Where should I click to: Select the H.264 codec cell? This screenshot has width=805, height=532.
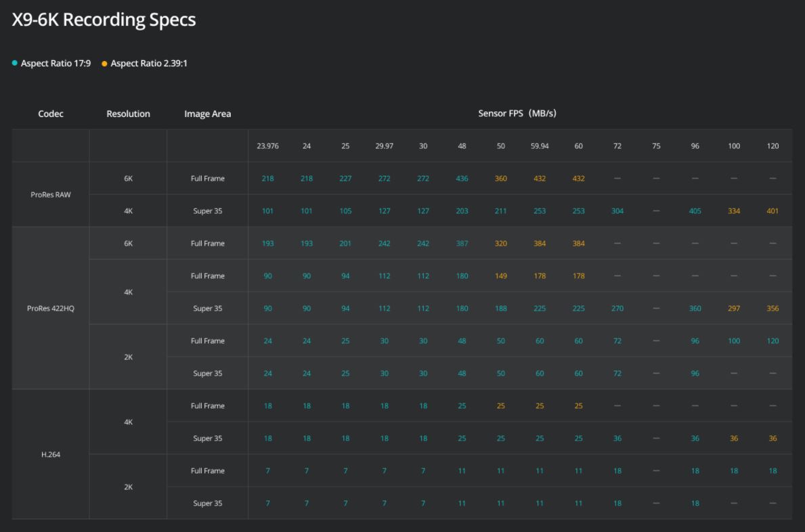[51, 455]
